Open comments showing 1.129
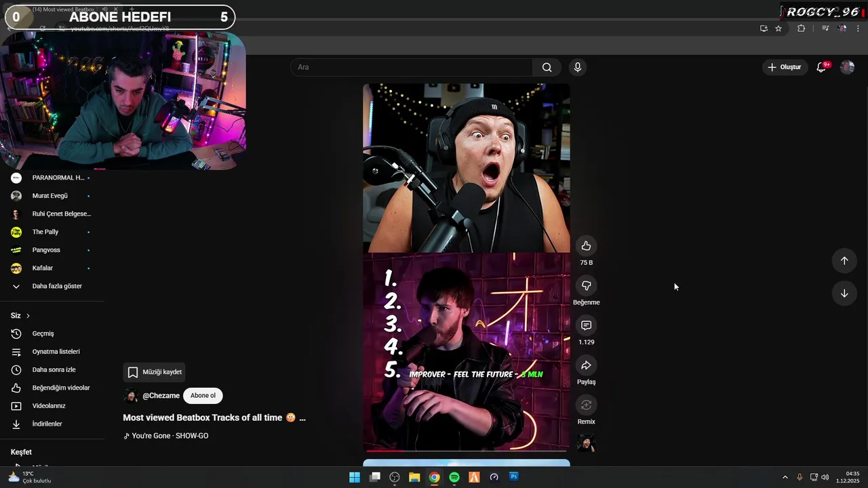The height and width of the screenshot is (488, 868). click(x=586, y=326)
